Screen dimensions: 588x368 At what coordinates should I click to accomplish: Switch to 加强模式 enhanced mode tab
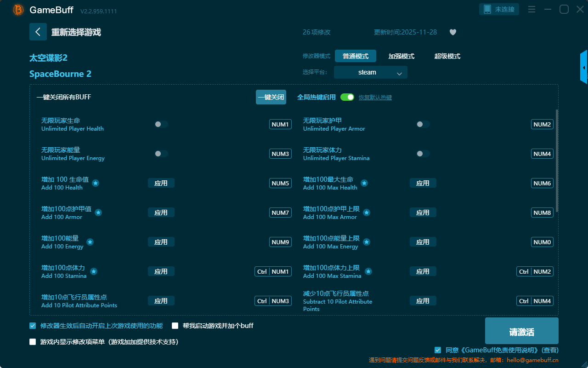[401, 56]
